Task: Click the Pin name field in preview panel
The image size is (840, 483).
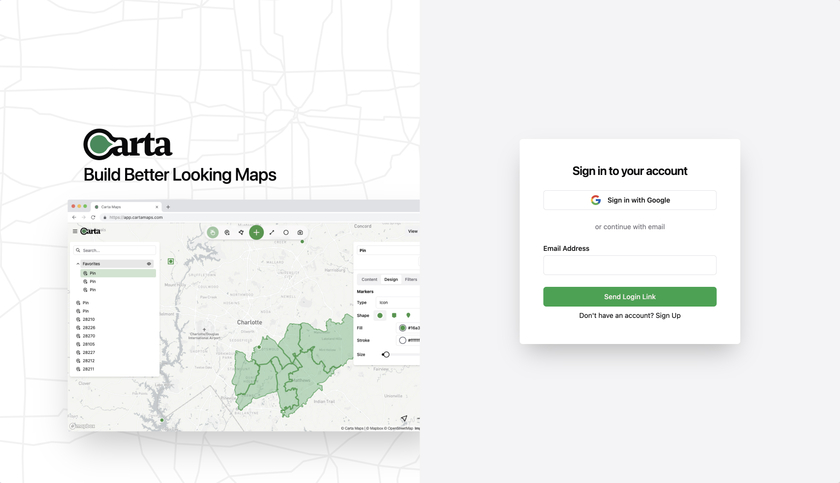Action: pyautogui.click(x=388, y=250)
